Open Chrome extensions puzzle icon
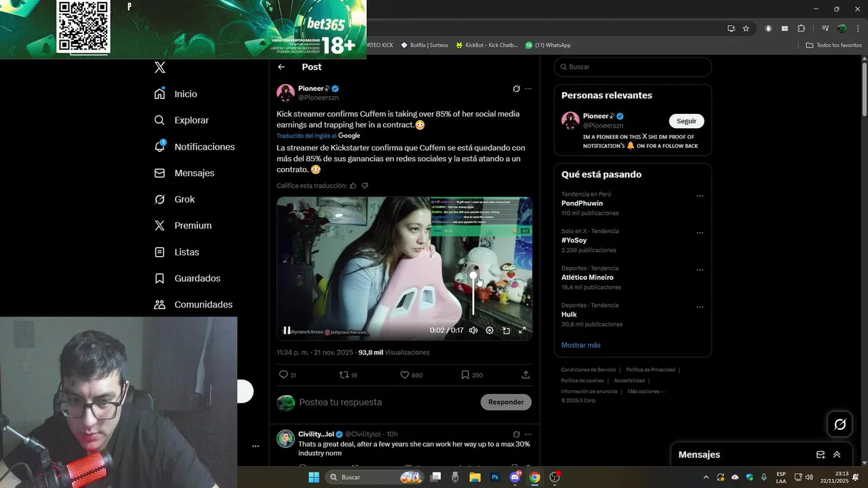 coord(802,28)
